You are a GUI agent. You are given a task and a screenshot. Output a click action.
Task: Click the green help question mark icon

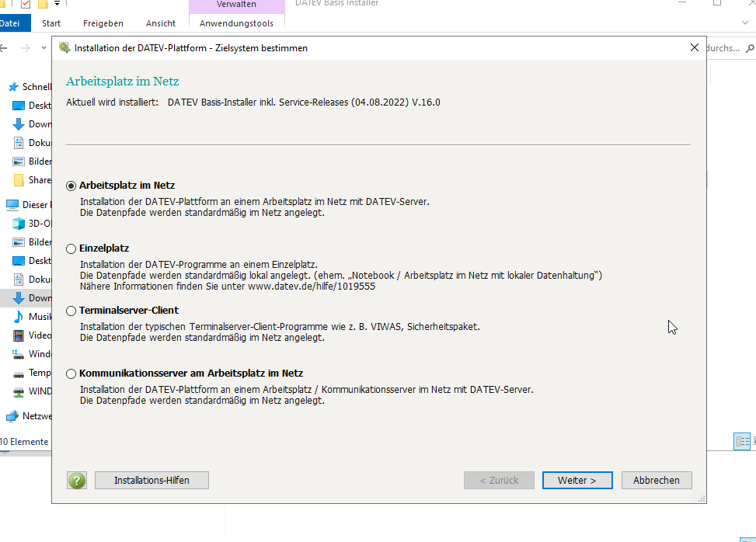point(77,480)
